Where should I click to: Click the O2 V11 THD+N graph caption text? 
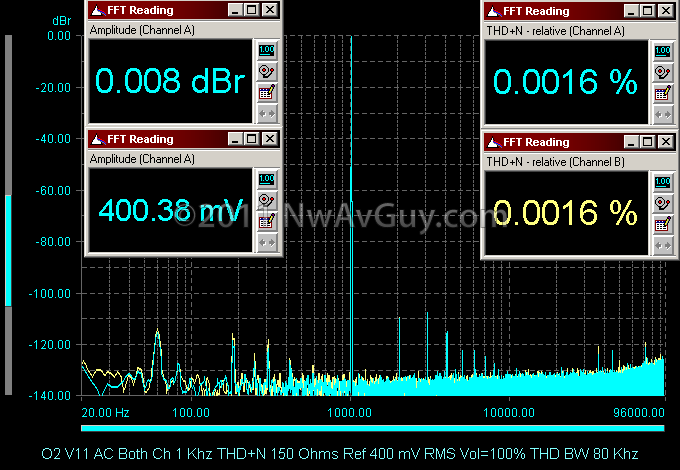[x=340, y=454]
